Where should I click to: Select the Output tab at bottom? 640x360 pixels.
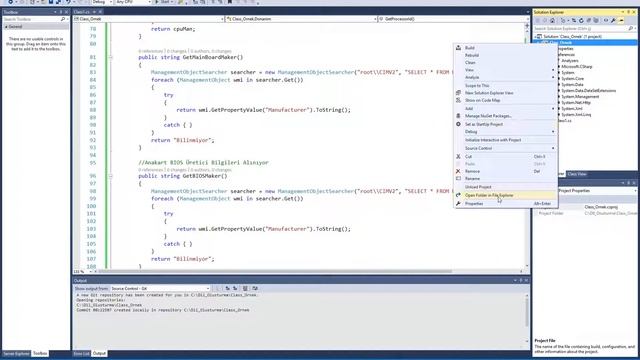click(99, 353)
